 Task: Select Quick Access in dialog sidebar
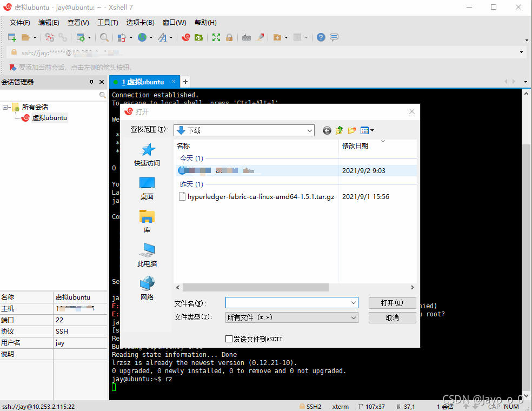(x=147, y=155)
